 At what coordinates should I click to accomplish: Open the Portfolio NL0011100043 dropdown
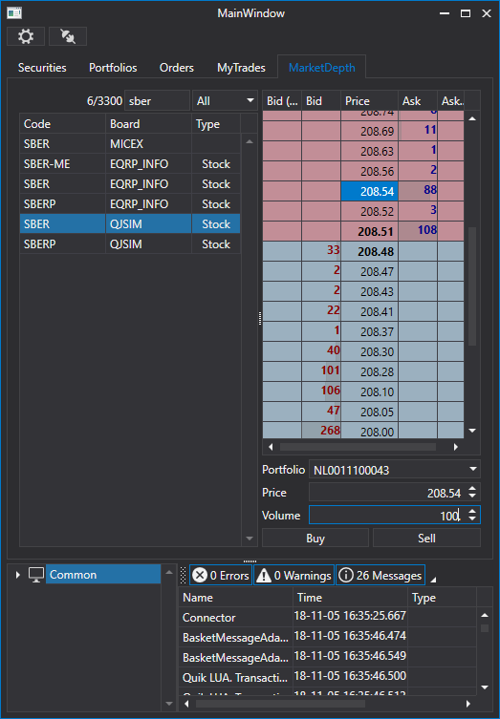tap(394, 470)
